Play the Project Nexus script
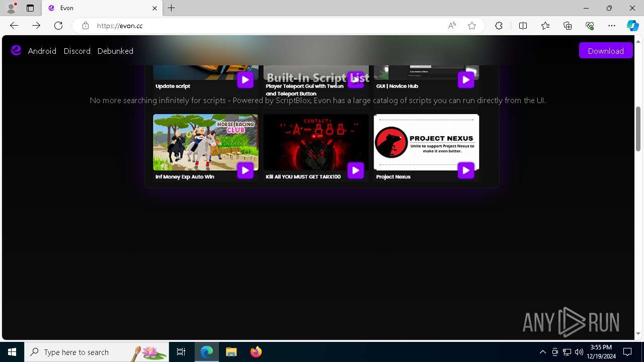 click(x=466, y=170)
